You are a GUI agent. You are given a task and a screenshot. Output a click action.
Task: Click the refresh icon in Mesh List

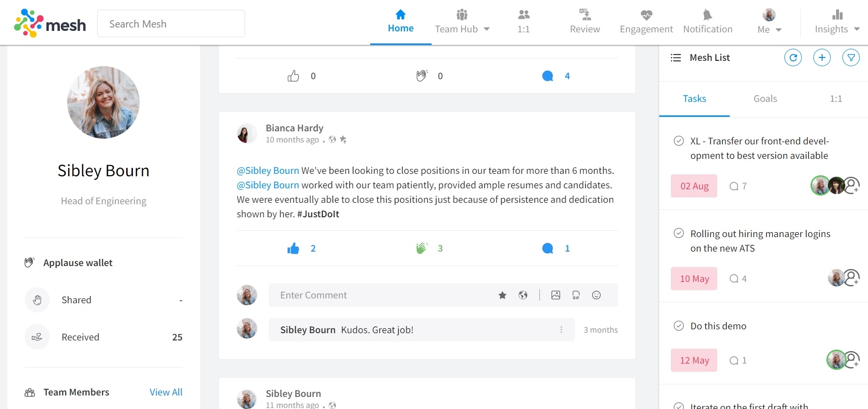point(793,58)
